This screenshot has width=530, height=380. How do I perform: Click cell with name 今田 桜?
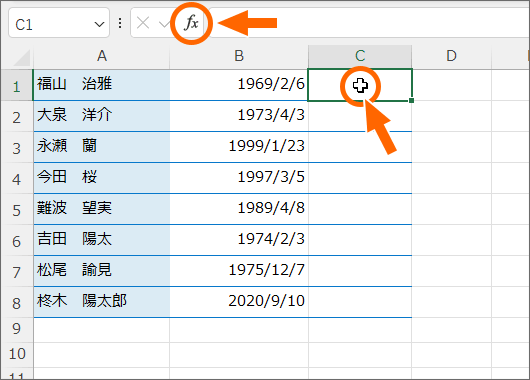(101, 178)
